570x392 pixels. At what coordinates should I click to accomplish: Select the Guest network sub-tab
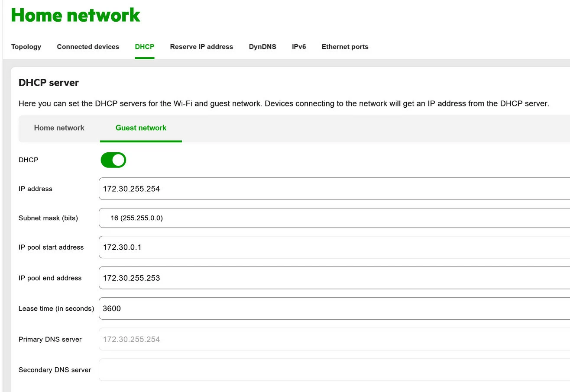point(141,128)
